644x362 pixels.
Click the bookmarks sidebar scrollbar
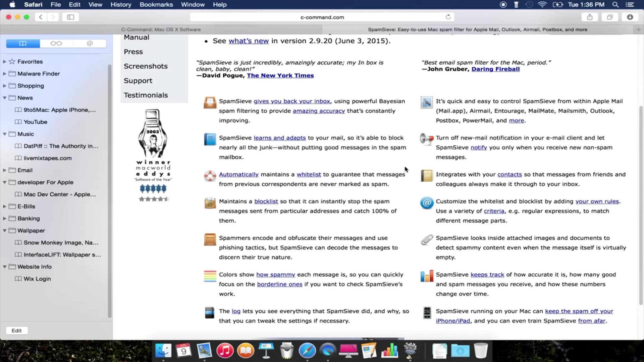coord(109,191)
